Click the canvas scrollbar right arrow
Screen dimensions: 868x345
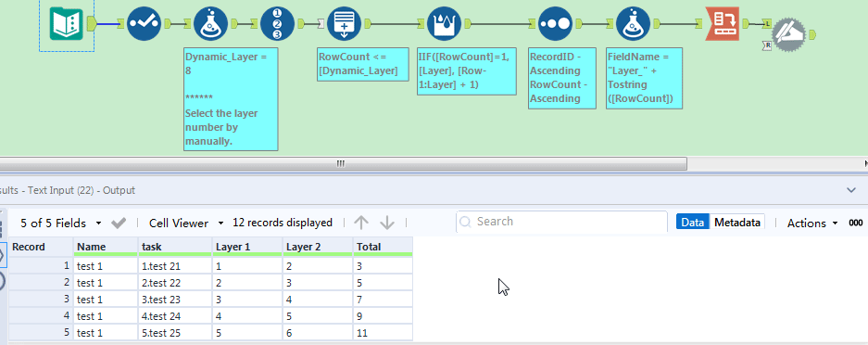click(865, 163)
